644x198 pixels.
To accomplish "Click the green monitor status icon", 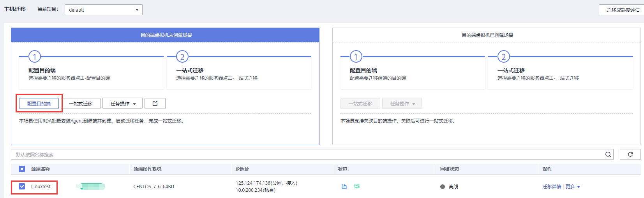I will 357,186.
